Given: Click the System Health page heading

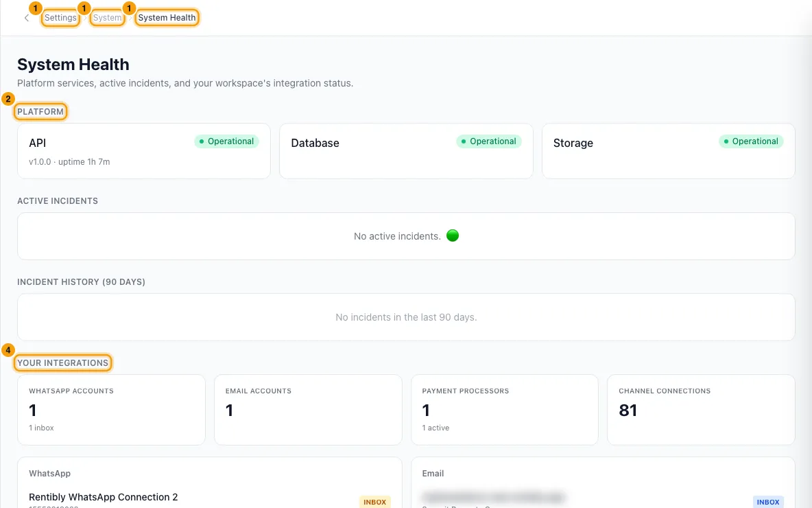Looking at the screenshot, I should pyautogui.click(x=73, y=65).
